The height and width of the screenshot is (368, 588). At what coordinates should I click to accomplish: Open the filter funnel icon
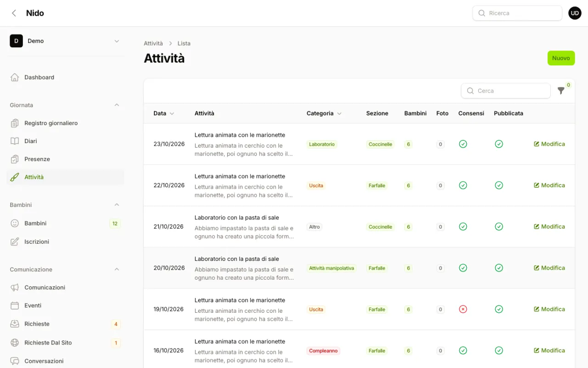(561, 91)
